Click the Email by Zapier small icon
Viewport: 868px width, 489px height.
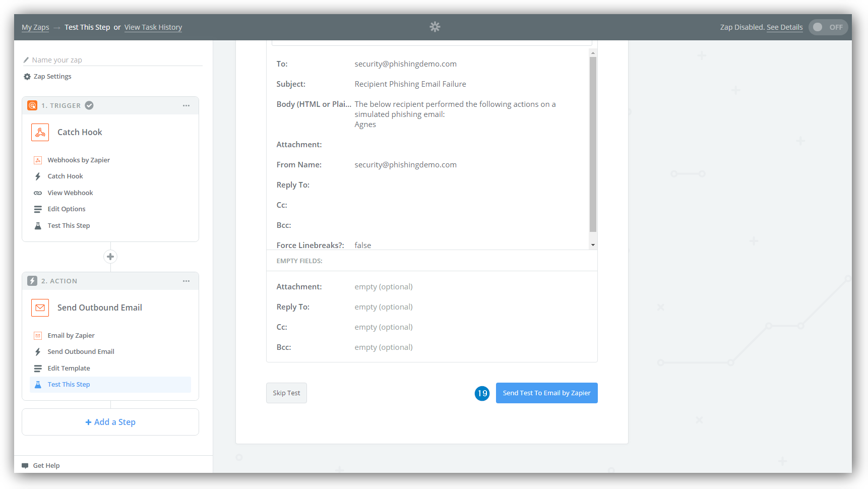coord(38,336)
